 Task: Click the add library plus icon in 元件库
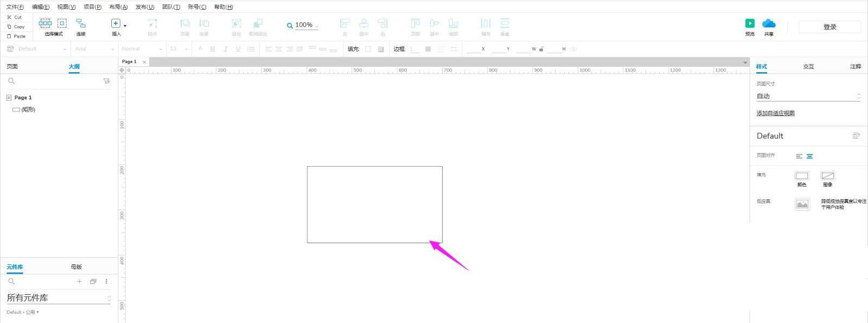point(79,281)
